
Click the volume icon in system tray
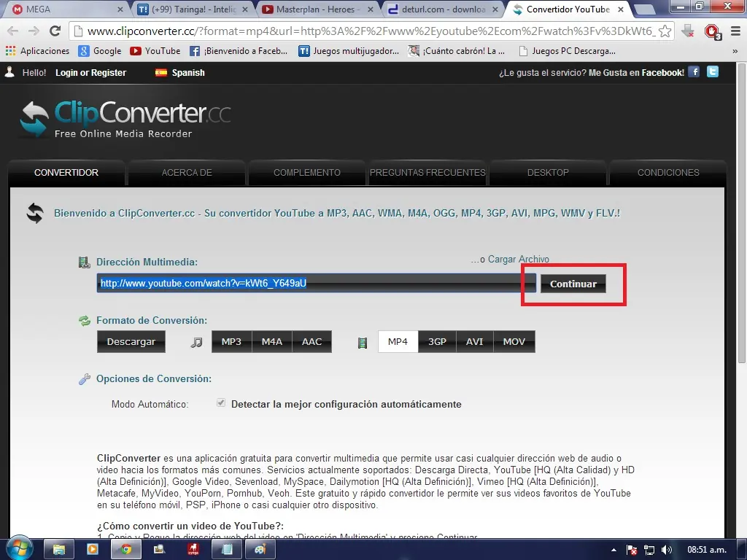click(667, 550)
